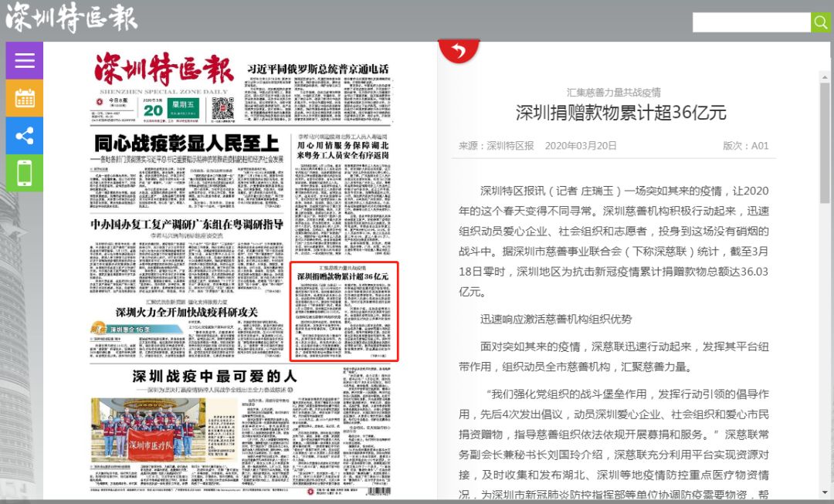Click the scrollbar up arrow
Screen dimensions: 834x504
pos(825,78)
